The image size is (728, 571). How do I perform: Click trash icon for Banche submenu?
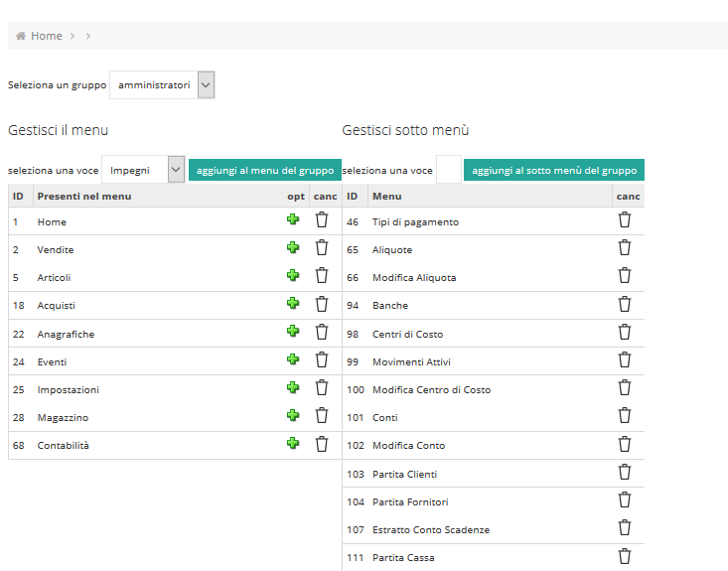pos(625,304)
